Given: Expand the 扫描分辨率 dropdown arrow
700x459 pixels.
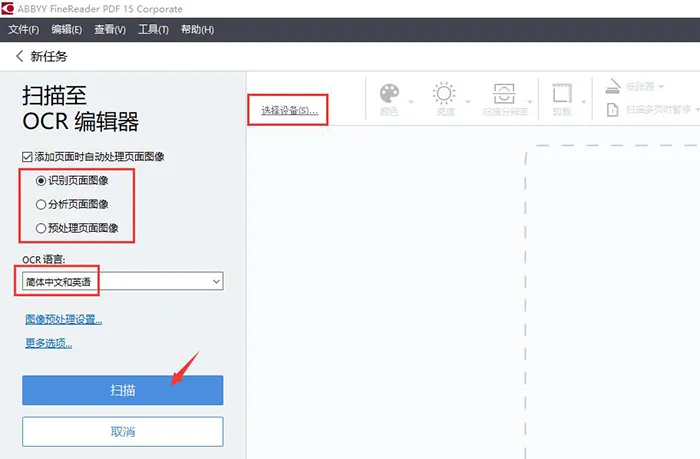Looking at the screenshot, I should (x=530, y=102).
